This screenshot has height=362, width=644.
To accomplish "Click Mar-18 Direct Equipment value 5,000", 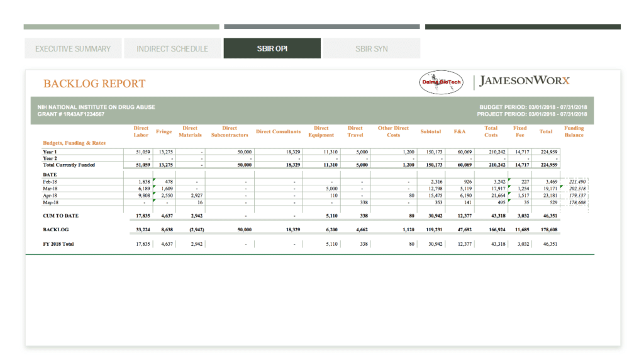I will tap(332, 189).
